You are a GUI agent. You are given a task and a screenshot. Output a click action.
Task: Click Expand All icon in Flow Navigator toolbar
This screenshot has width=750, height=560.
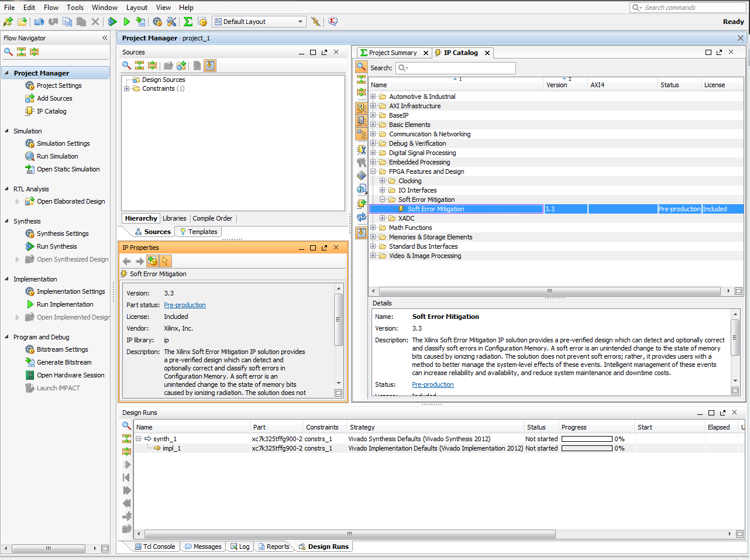click(x=35, y=52)
